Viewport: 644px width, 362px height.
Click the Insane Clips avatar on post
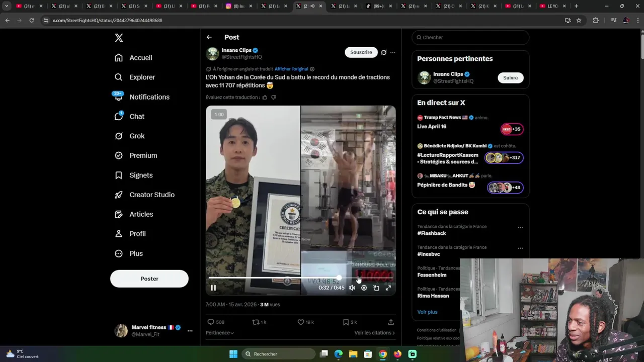[x=213, y=53]
